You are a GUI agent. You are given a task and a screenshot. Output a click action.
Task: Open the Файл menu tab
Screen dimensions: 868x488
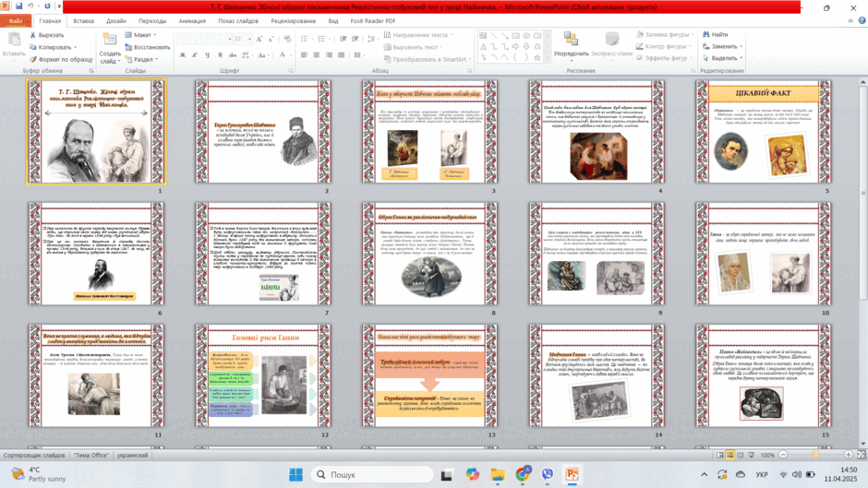(x=16, y=21)
